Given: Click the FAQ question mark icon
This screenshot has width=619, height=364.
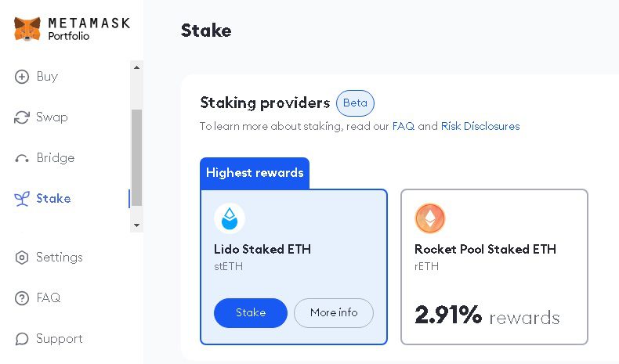Looking at the screenshot, I should pos(22,298).
